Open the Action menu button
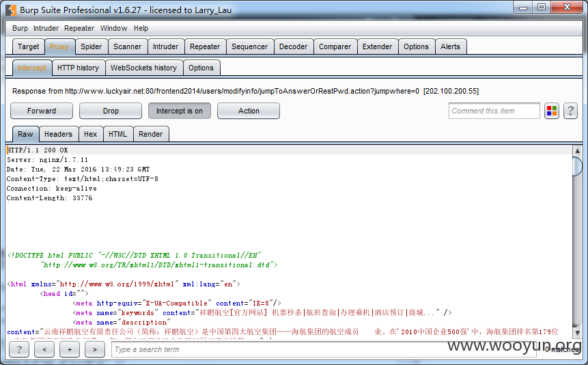588x365 pixels. 249,111
